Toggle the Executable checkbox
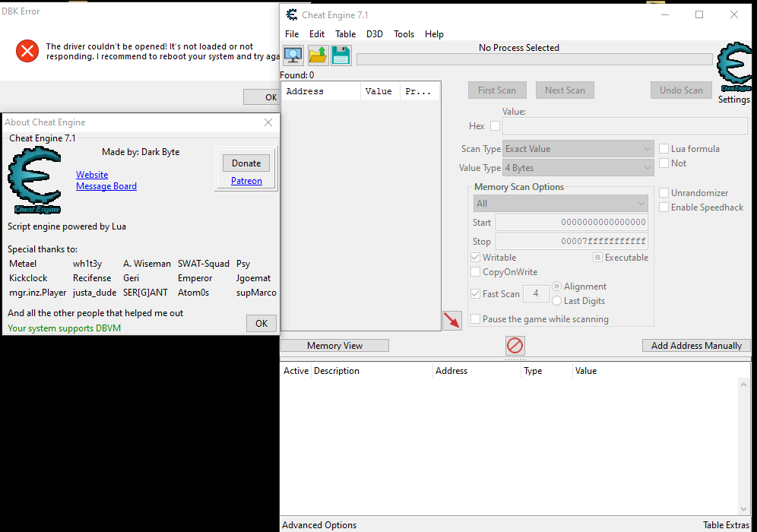 point(597,258)
